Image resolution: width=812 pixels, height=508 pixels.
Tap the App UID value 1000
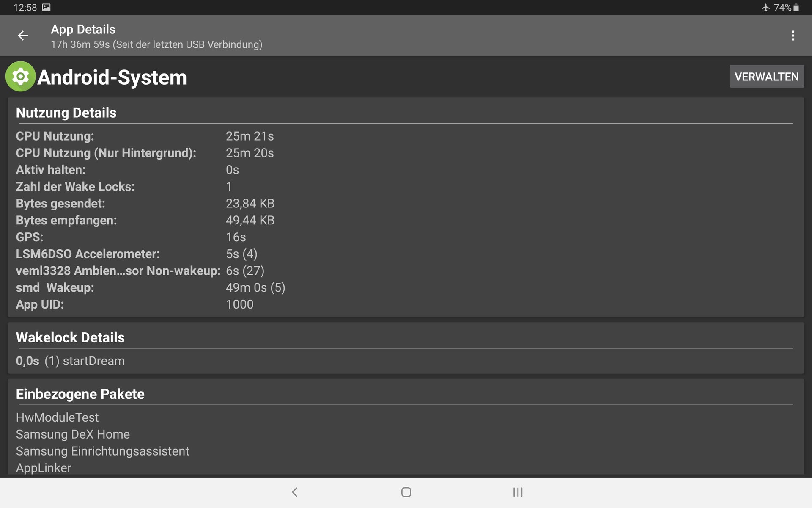point(239,304)
